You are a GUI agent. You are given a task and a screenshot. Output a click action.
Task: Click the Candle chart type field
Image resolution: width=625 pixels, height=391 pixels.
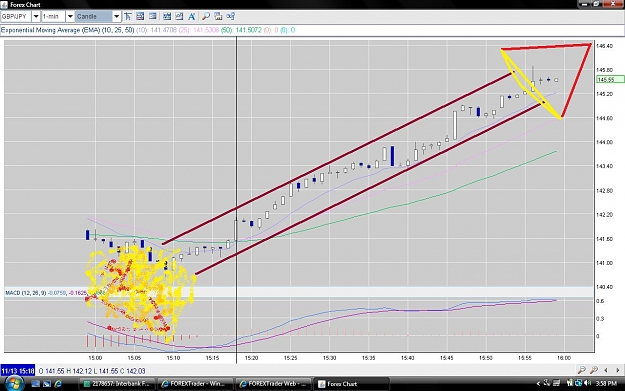click(93, 16)
